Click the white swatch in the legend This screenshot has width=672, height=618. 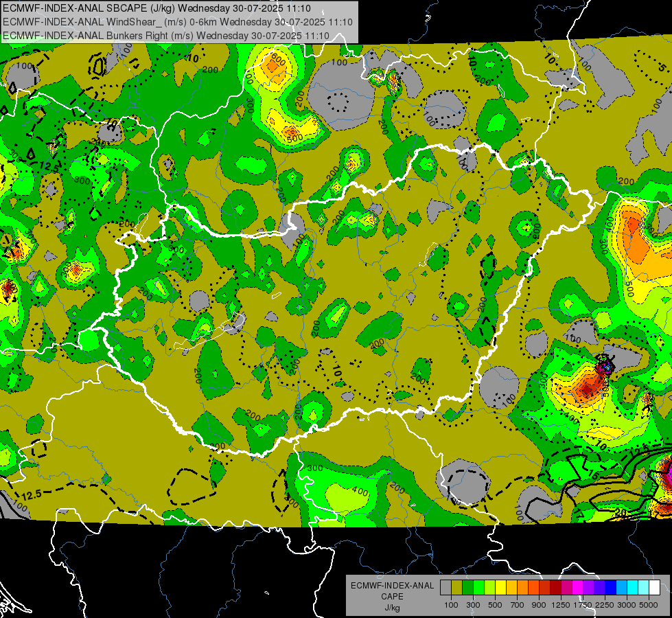tap(655, 588)
